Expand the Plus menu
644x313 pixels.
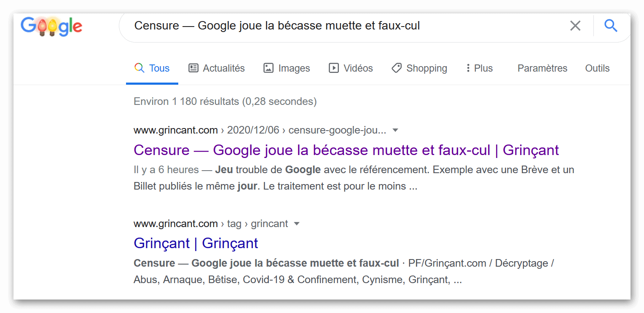click(x=480, y=68)
